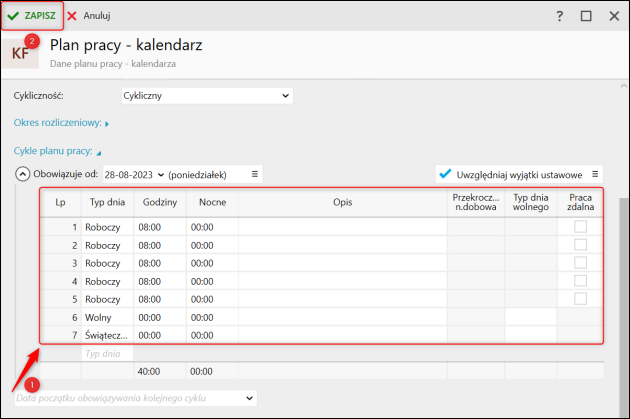
Task: Click Godziny 08:00 cell in row 4
Action: pos(160,282)
